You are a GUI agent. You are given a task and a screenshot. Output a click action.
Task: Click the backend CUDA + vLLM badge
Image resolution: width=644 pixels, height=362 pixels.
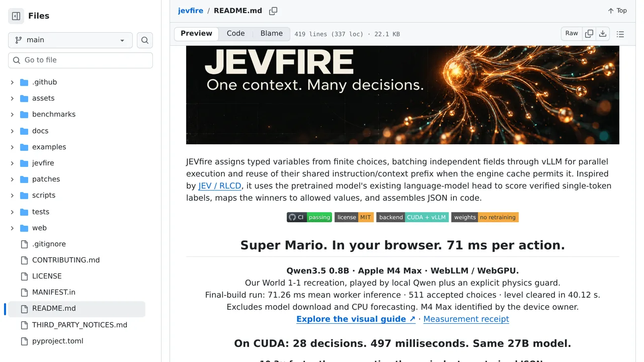(x=413, y=217)
